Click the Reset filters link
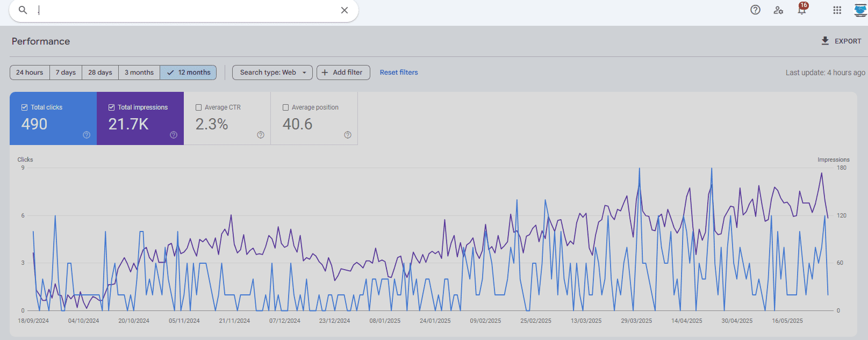 tap(399, 73)
